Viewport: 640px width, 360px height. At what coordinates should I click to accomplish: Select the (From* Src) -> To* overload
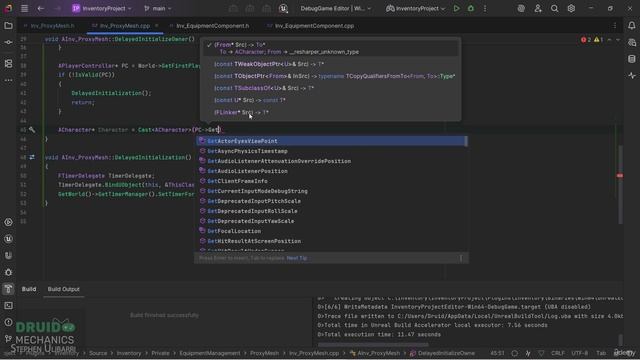tap(331, 48)
